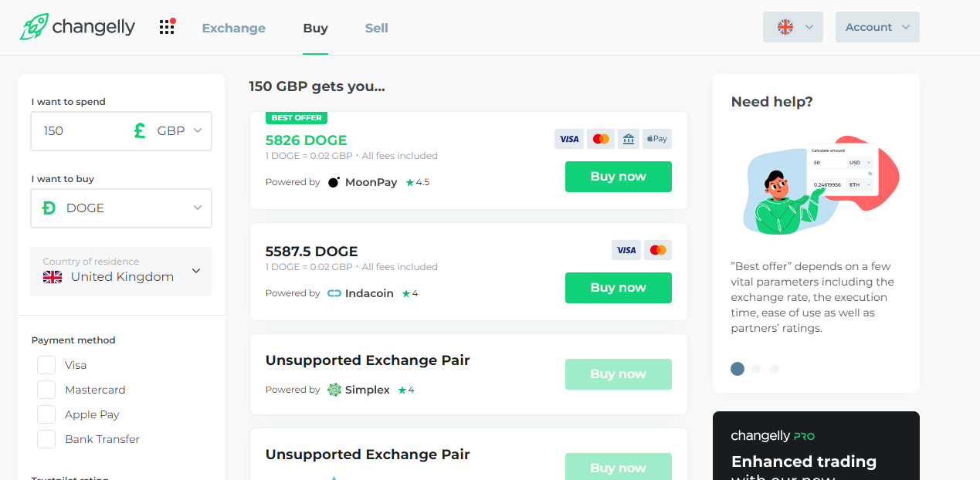Image resolution: width=980 pixels, height=480 pixels.
Task: Tick the Visa payment method checkbox
Action: (x=46, y=365)
